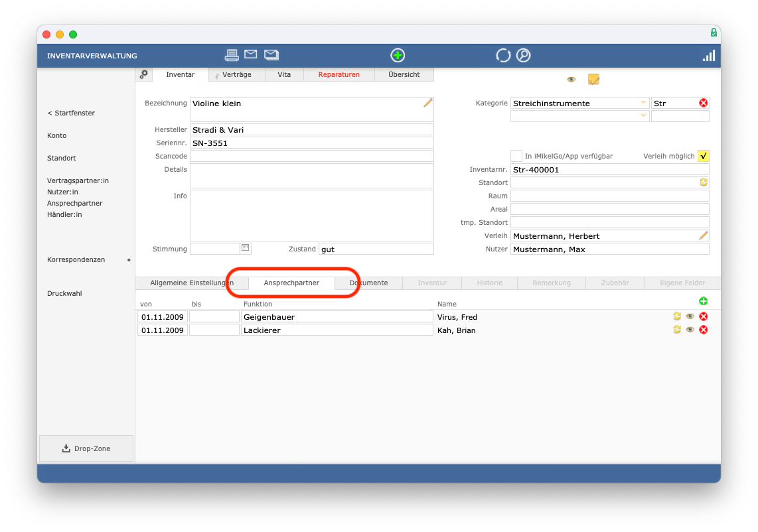Click the Standort field yellow link icon

[x=704, y=182]
